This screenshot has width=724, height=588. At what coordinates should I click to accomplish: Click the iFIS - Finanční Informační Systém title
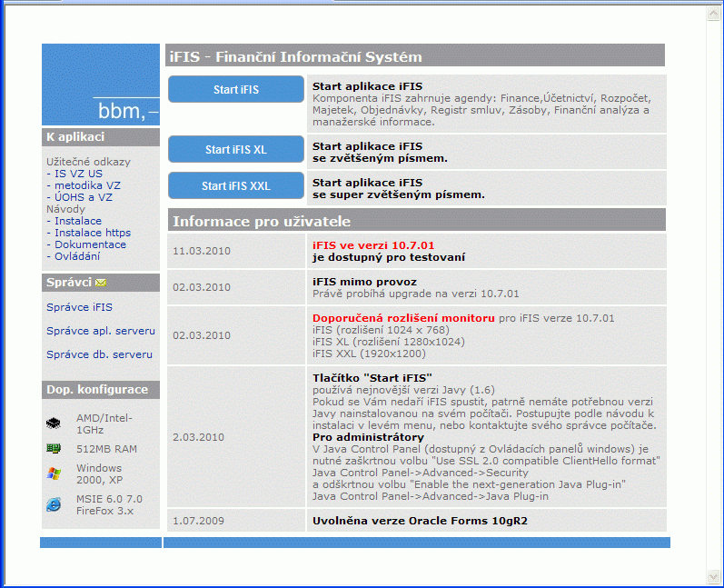[x=295, y=56]
